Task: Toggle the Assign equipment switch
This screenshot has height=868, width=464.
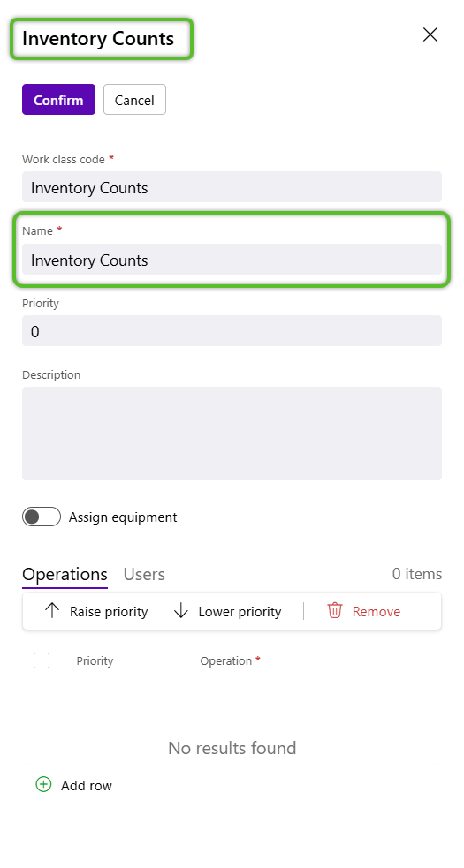Action: tap(42, 517)
